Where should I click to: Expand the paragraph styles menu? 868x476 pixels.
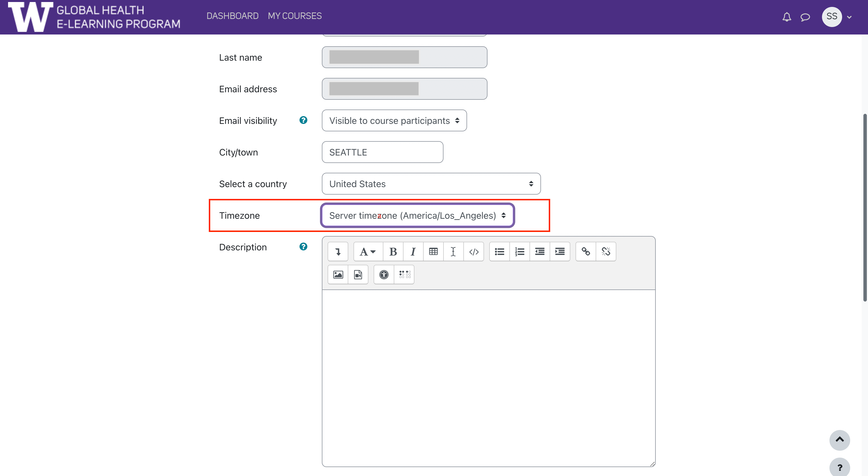(368, 252)
